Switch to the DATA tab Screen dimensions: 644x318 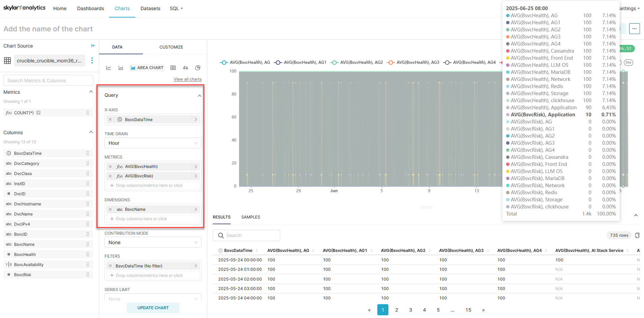[117, 47]
